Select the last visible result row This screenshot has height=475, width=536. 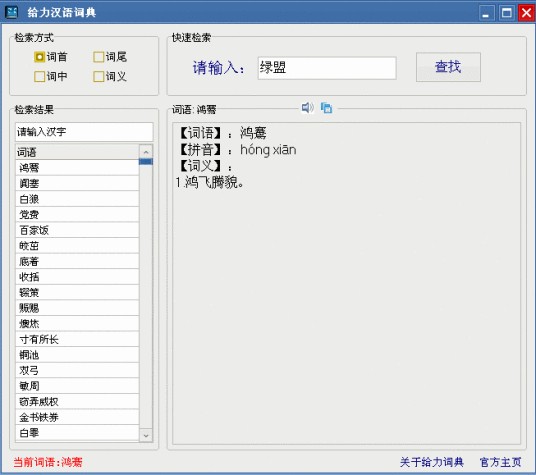77,433
